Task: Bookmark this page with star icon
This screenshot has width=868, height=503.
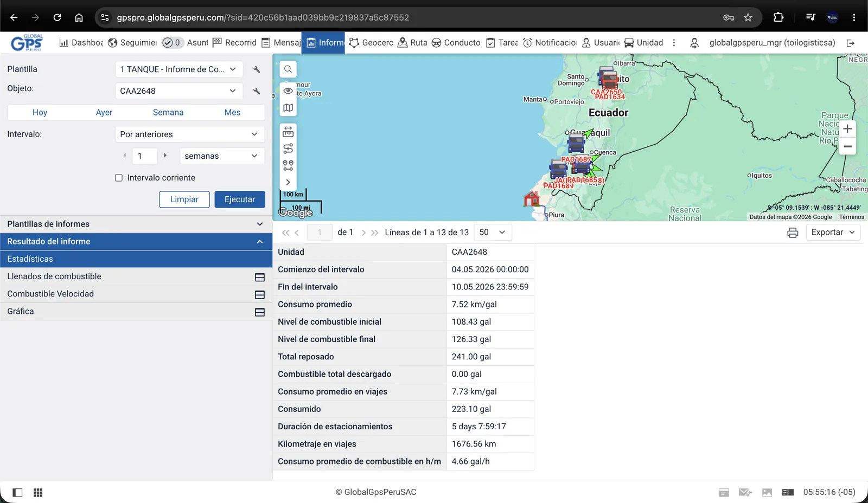Action: point(748,17)
